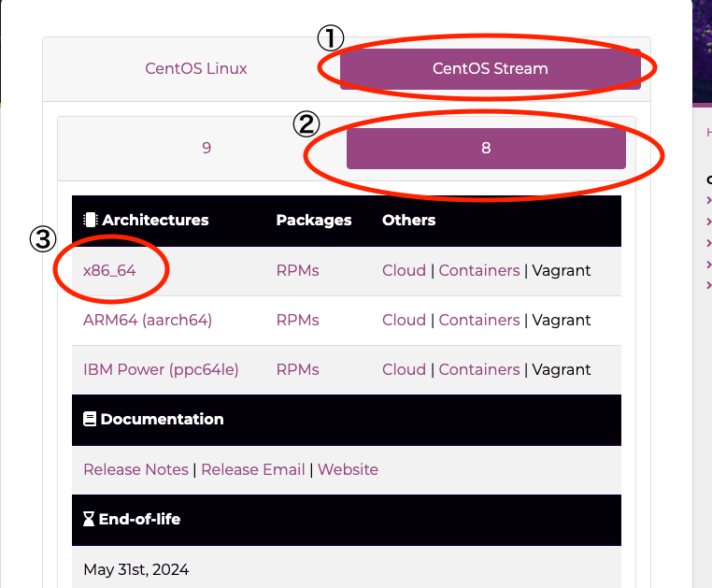Select the CentOS Stream tab
712x588 pixels.
click(x=490, y=68)
